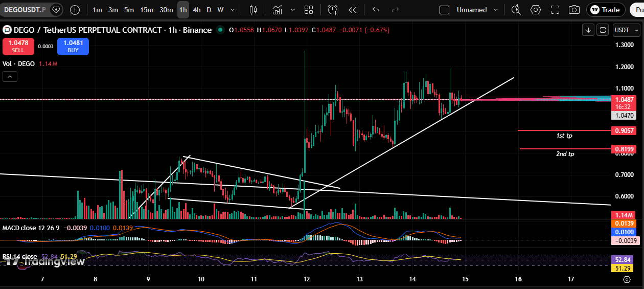Take a chart snapshot camera icon
The image size is (644, 289).
(574, 10)
